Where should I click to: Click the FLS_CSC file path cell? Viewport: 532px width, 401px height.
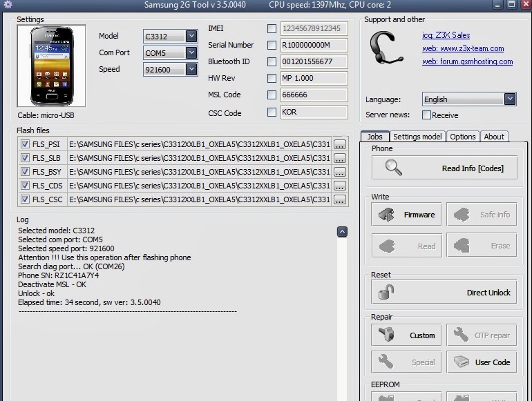tap(200, 199)
